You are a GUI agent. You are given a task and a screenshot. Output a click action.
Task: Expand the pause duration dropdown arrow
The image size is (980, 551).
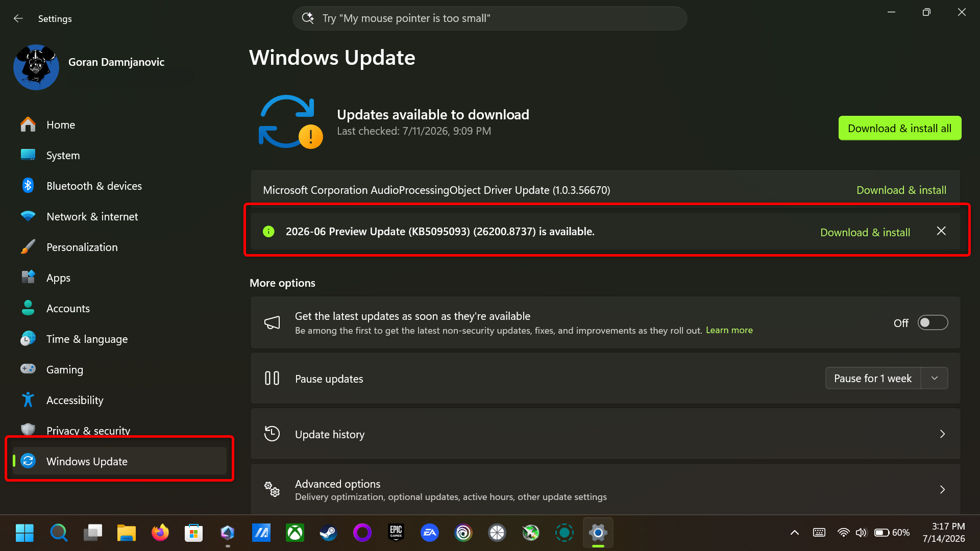(935, 378)
